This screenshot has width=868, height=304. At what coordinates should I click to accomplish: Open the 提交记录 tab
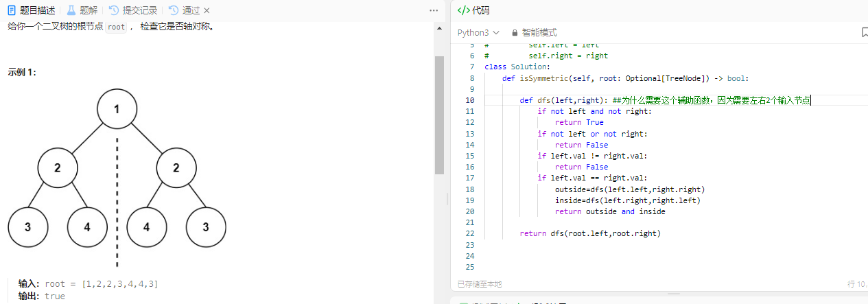tap(133, 10)
